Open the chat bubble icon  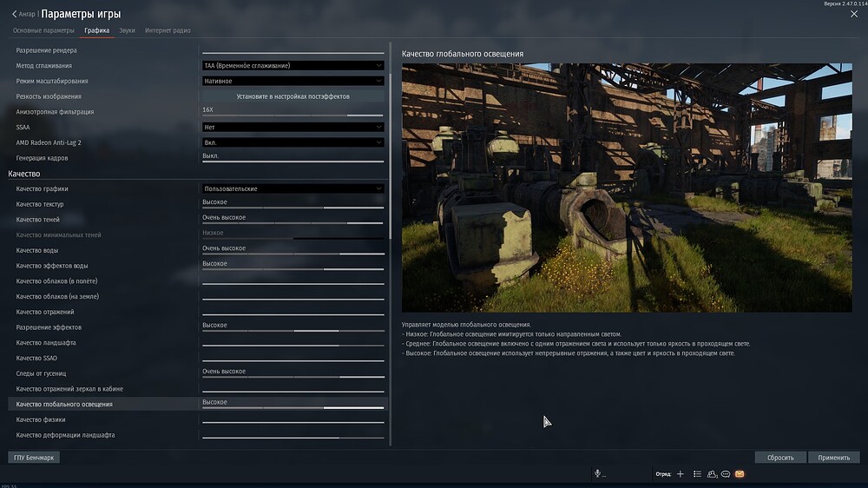pyautogui.click(x=725, y=474)
